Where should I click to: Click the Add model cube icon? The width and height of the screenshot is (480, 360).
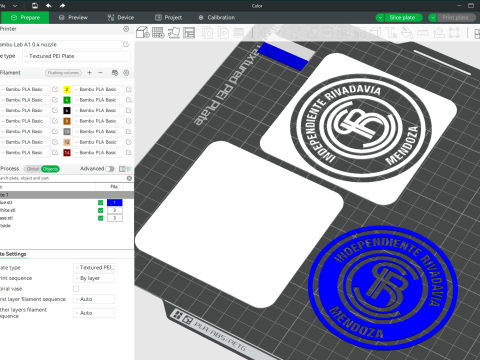pos(143,32)
